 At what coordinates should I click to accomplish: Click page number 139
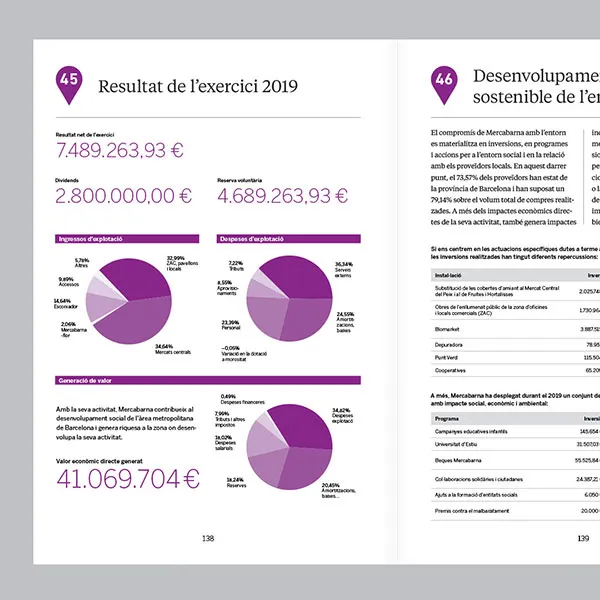pos(583,538)
